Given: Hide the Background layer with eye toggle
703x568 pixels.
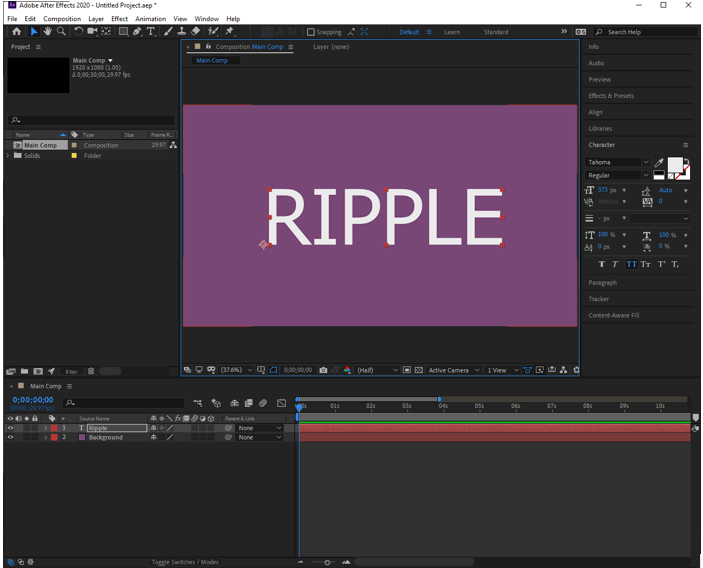Looking at the screenshot, I should click(x=10, y=438).
